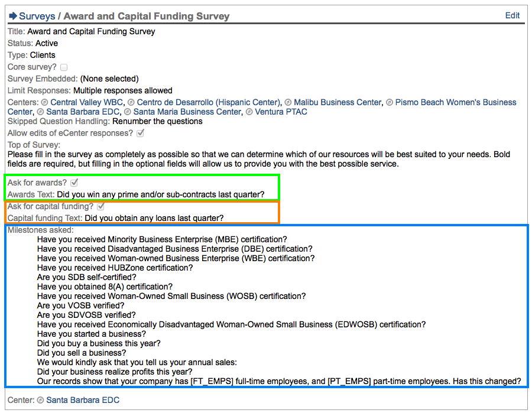Click the icon before Santa Maria Business Center
532x413 pixels.
tap(128, 112)
